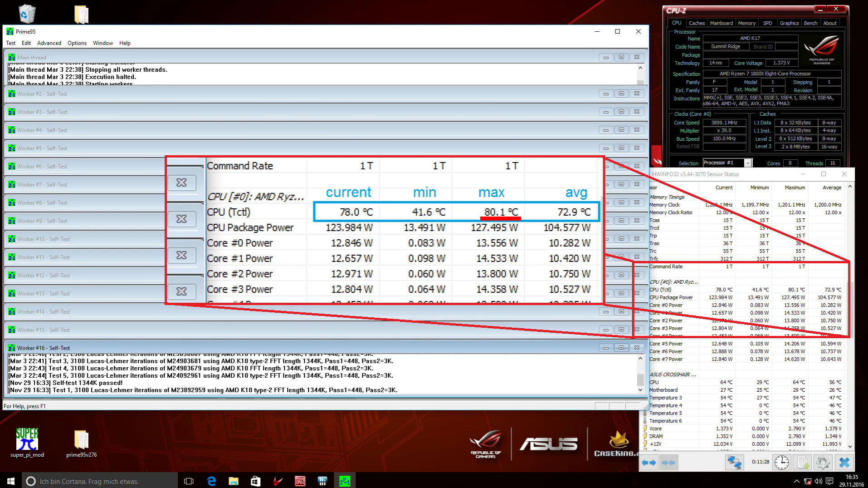
Task: Click HWiNFO remote network monitors icon
Action: pyautogui.click(x=734, y=463)
